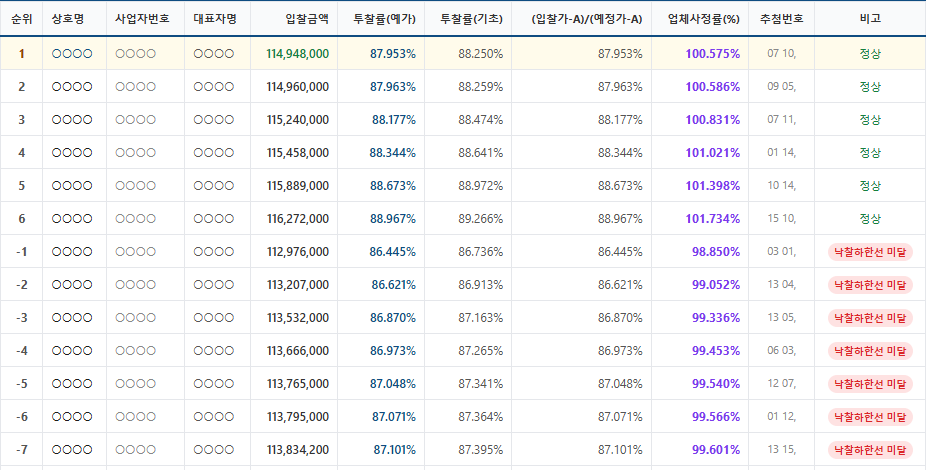Click 100.831% company assessment rate
The width and height of the screenshot is (926, 470).
click(x=712, y=120)
